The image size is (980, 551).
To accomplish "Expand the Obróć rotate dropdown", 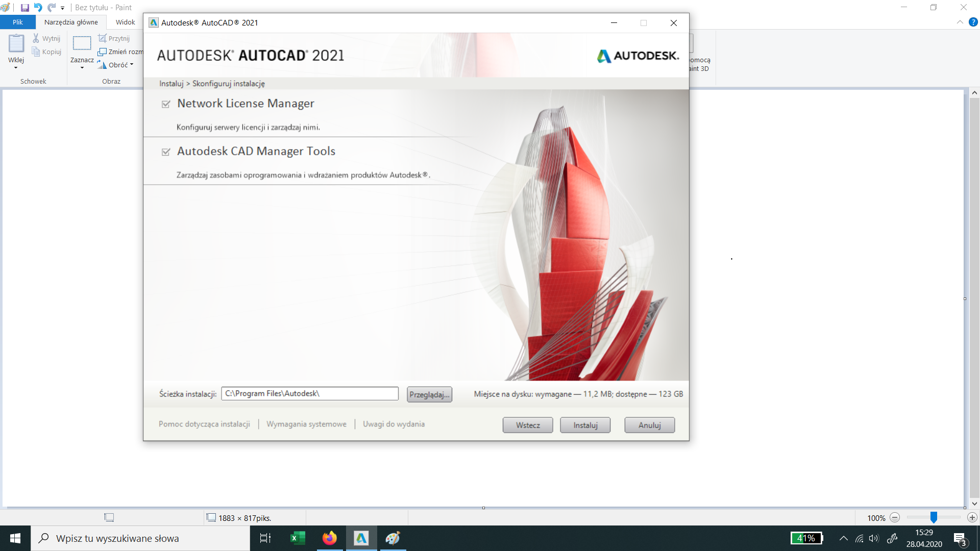I will 132,65.
